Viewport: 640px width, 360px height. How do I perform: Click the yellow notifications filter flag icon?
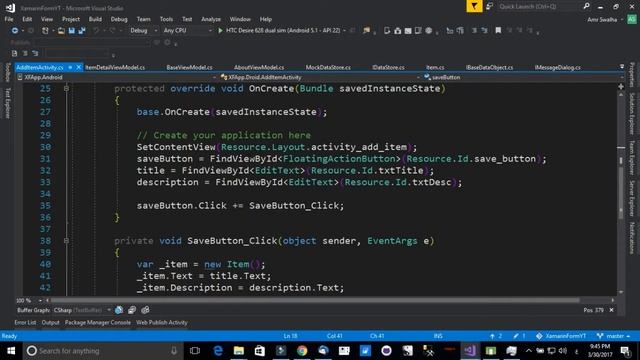pos(474,7)
